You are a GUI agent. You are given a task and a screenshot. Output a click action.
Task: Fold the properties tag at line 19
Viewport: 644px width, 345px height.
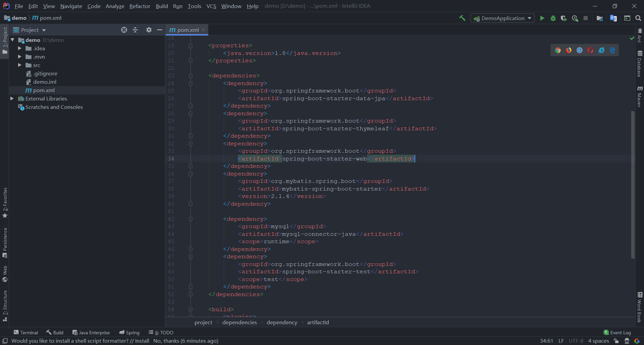tap(191, 46)
